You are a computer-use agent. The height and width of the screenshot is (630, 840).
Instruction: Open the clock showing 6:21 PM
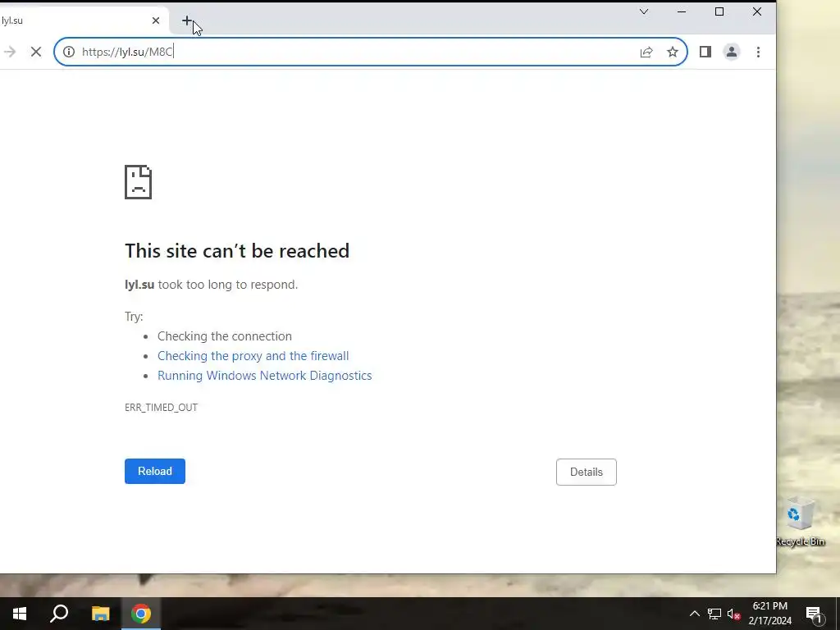pyautogui.click(x=769, y=614)
